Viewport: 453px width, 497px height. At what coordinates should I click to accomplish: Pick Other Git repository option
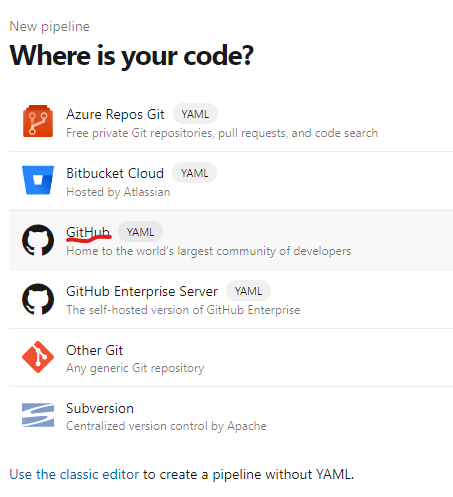click(95, 350)
